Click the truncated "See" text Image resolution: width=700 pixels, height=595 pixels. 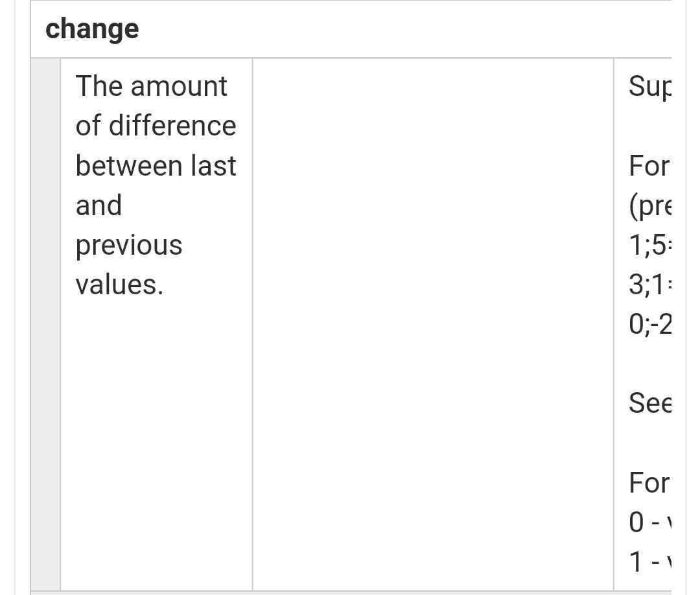[650, 404]
